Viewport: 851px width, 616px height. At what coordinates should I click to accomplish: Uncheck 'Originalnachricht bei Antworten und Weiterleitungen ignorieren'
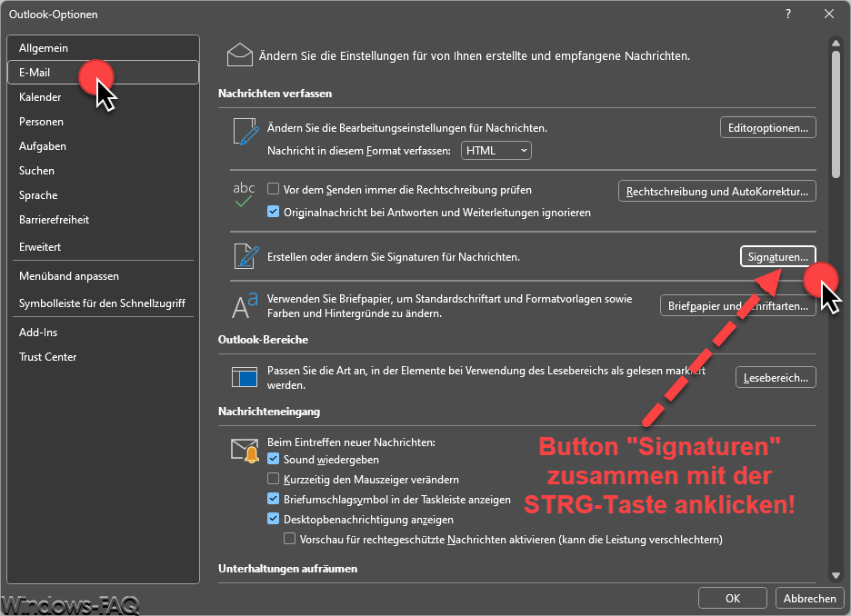274,212
